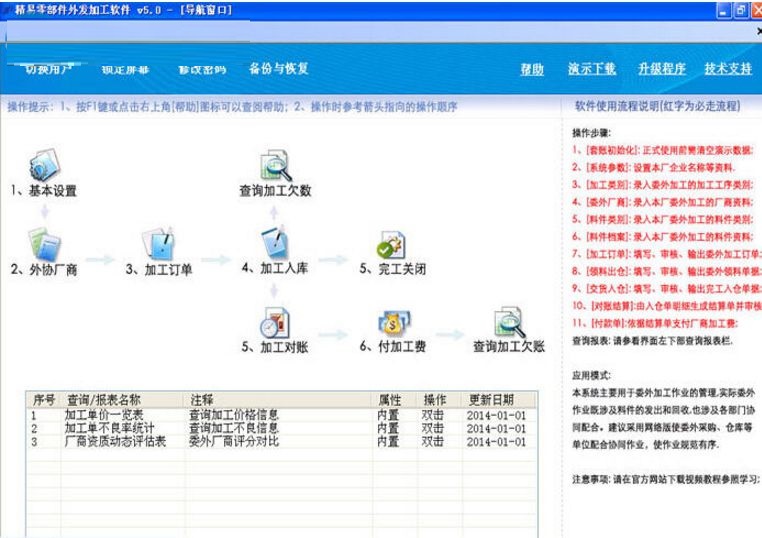Click the 注释 column header
This screenshot has height=538, width=762.
click(x=278, y=400)
